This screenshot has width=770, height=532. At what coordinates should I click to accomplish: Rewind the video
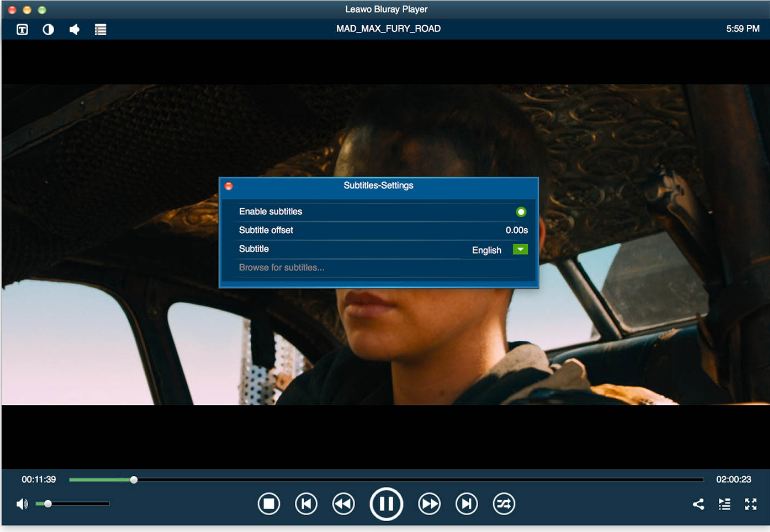[343, 504]
